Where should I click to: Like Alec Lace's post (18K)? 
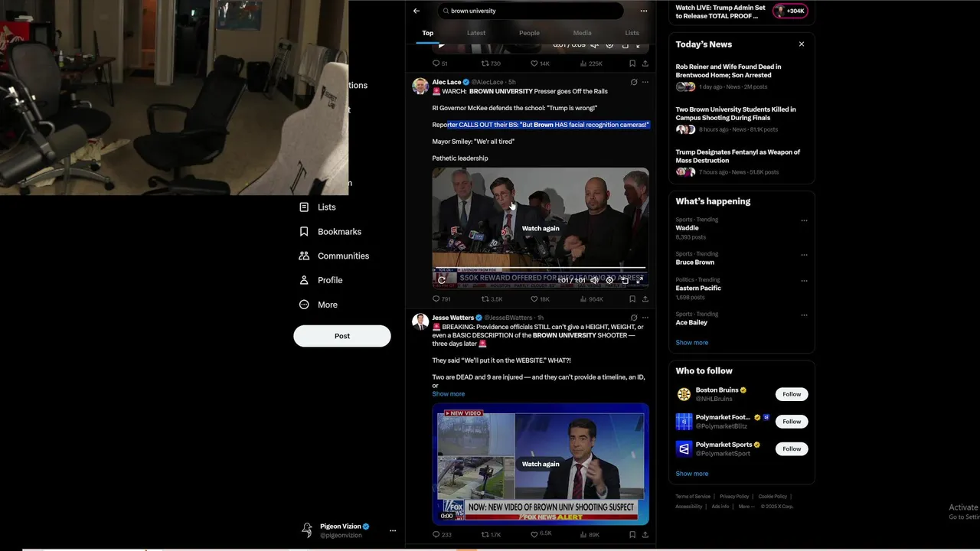pos(540,299)
